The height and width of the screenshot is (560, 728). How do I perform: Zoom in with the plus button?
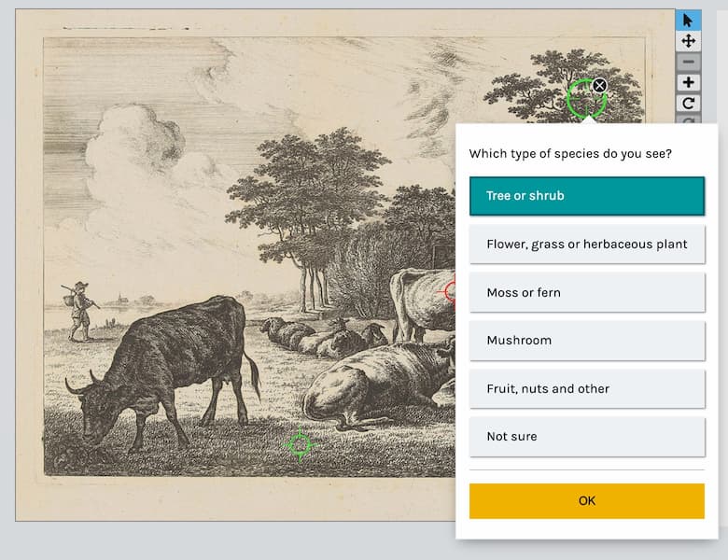(688, 82)
